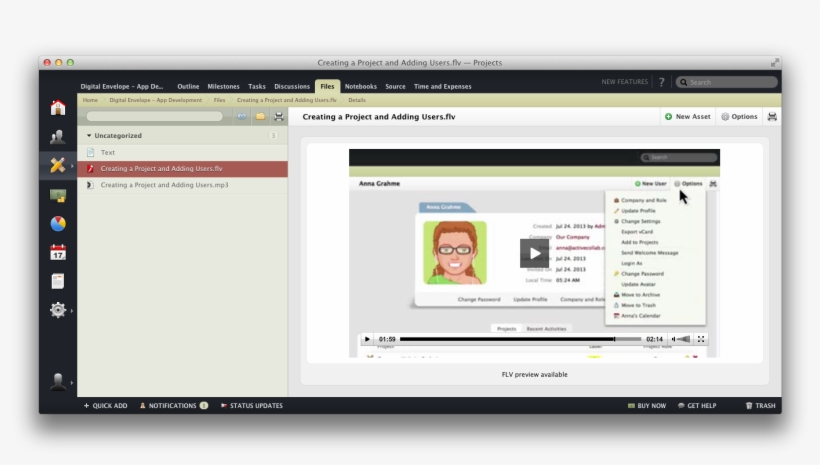Image resolution: width=820 pixels, height=465 pixels.
Task: Click the Details breadcrumb
Action: pos(357,100)
